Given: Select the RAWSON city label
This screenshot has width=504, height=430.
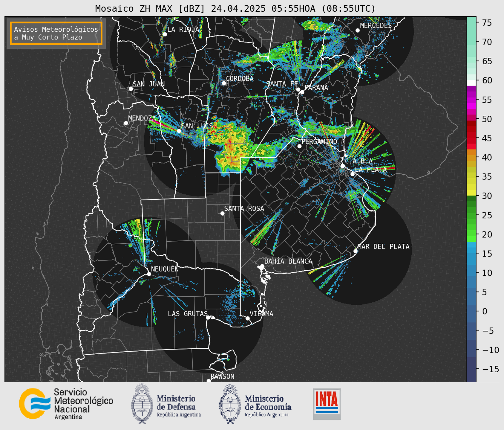Looking at the screenshot, I should (222, 376).
